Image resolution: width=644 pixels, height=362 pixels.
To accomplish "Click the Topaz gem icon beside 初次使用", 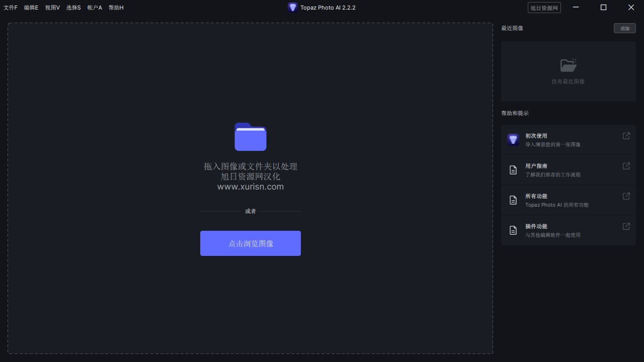I will coord(513,140).
